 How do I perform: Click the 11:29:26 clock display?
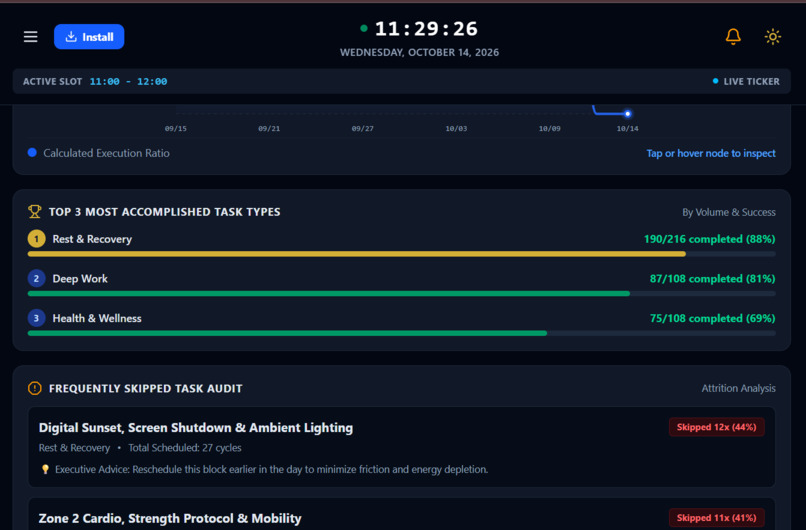[426, 29]
